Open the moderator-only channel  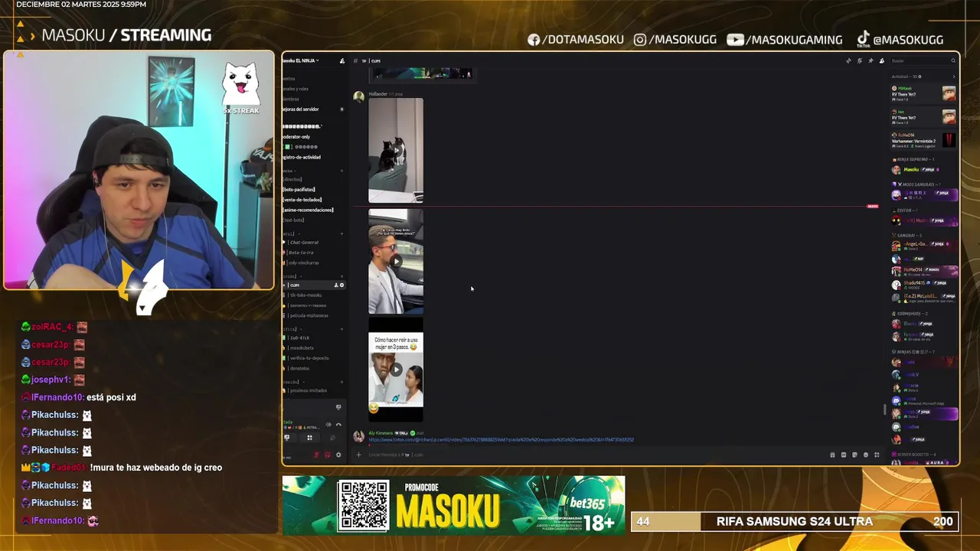coord(296,137)
